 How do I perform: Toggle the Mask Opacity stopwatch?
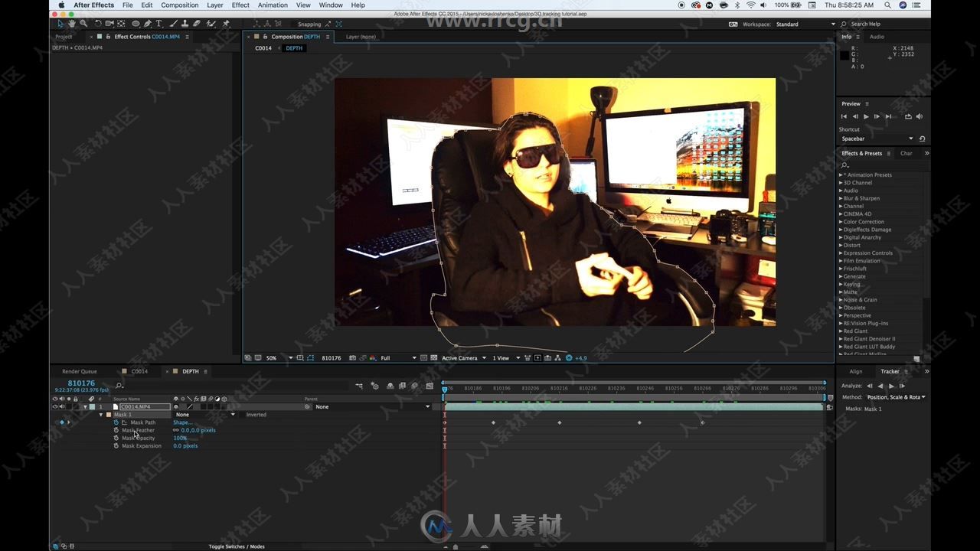tap(116, 438)
